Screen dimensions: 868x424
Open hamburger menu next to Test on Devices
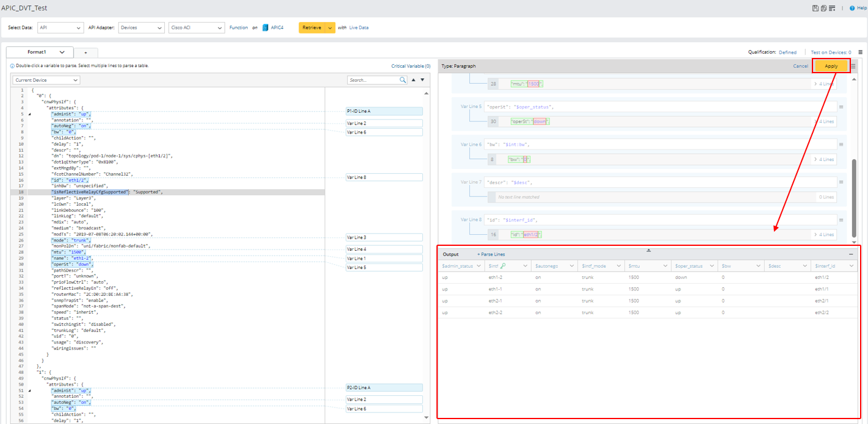coord(860,52)
